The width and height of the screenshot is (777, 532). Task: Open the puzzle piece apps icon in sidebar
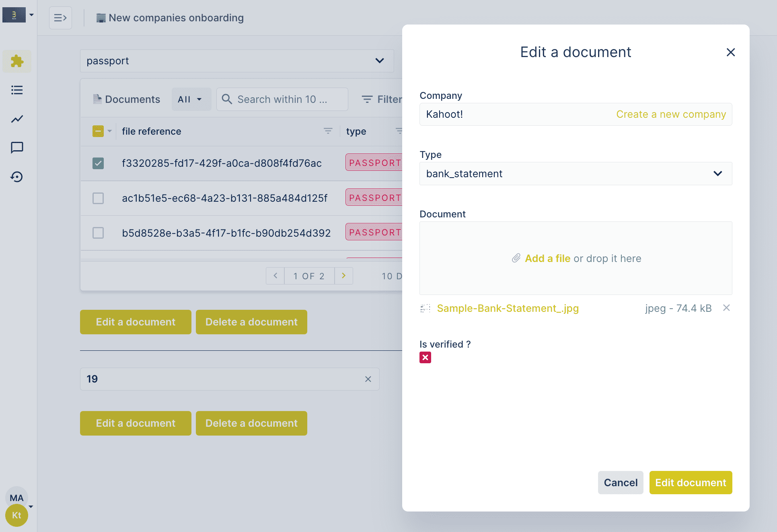(x=17, y=61)
